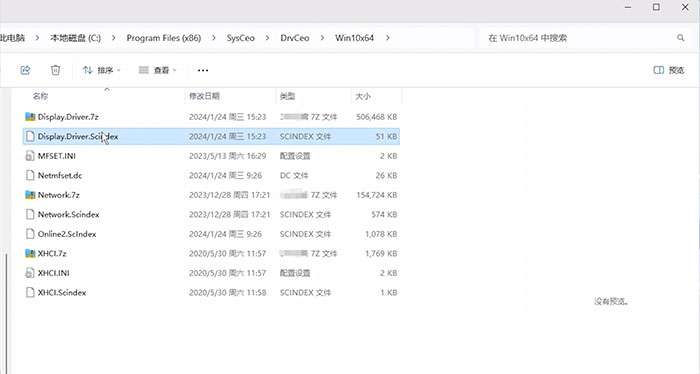Maximize the Explorer window
This screenshot has width=700, height=374.
tap(656, 8)
